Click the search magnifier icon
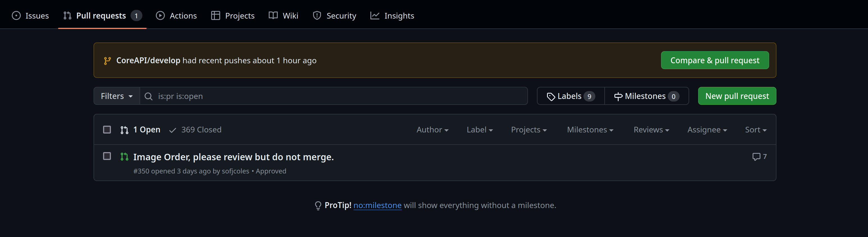 pos(148,96)
